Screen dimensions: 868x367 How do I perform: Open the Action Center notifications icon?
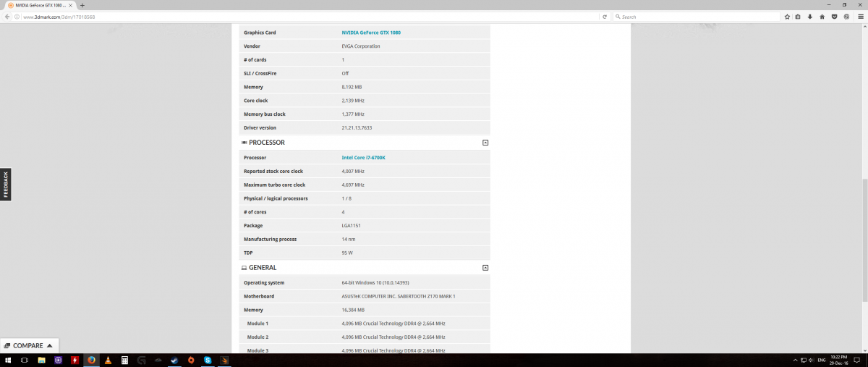click(856, 360)
